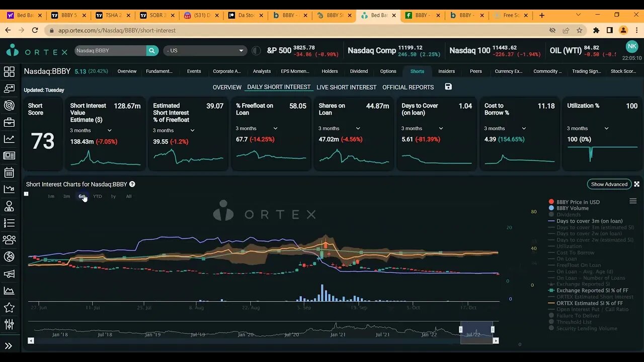Select the 1m chart range
The image size is (644, 362).
(51, 196)
